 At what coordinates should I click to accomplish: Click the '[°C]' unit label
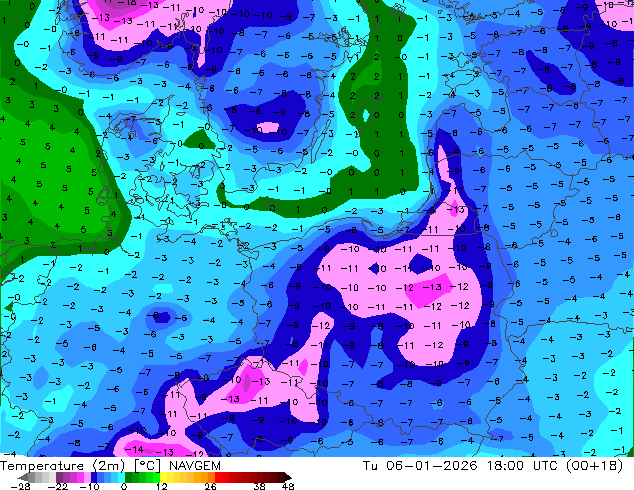point(148,466)
